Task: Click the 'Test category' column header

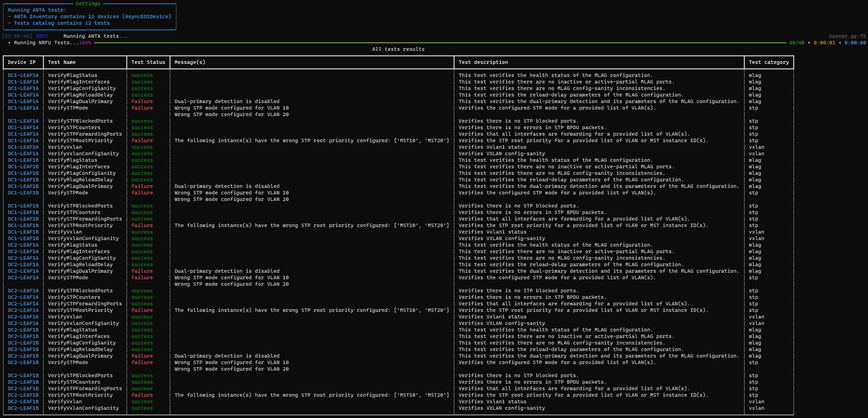Action: pyautogui.click(x=769, y=62)
